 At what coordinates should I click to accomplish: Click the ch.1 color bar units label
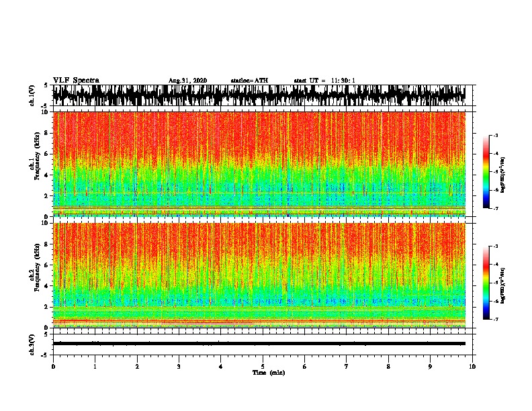502,175
